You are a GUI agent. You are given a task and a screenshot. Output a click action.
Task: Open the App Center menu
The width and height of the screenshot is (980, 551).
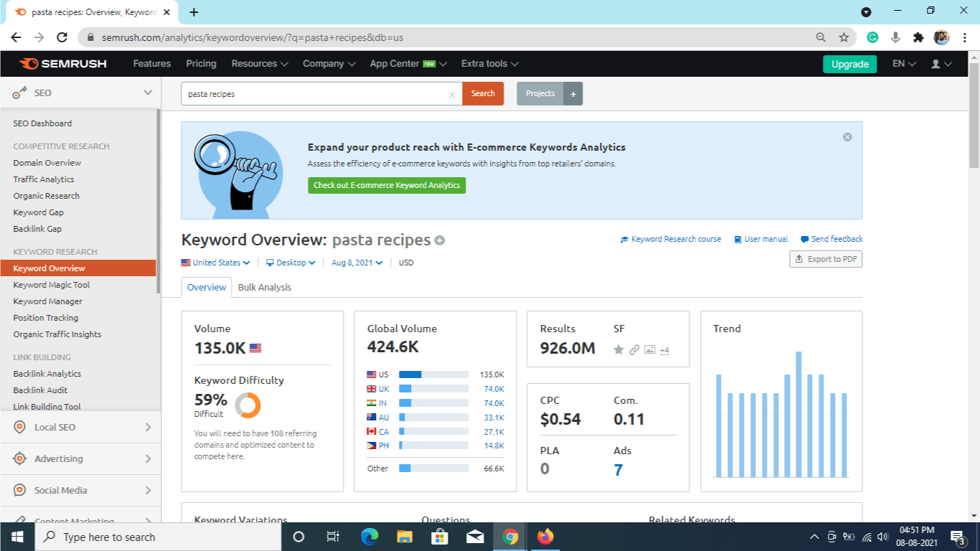click(408, 64)
